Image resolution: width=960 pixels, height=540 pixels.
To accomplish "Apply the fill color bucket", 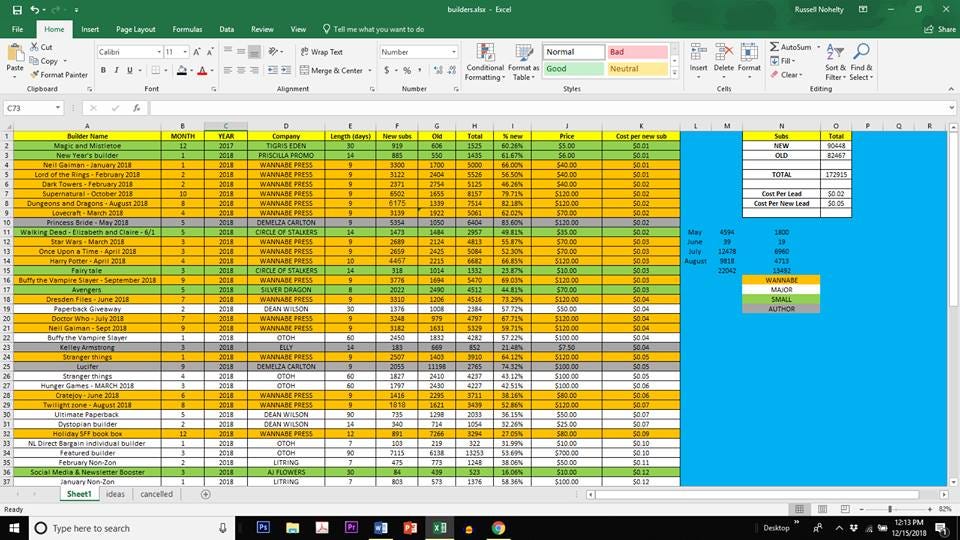I will point(181,71).
